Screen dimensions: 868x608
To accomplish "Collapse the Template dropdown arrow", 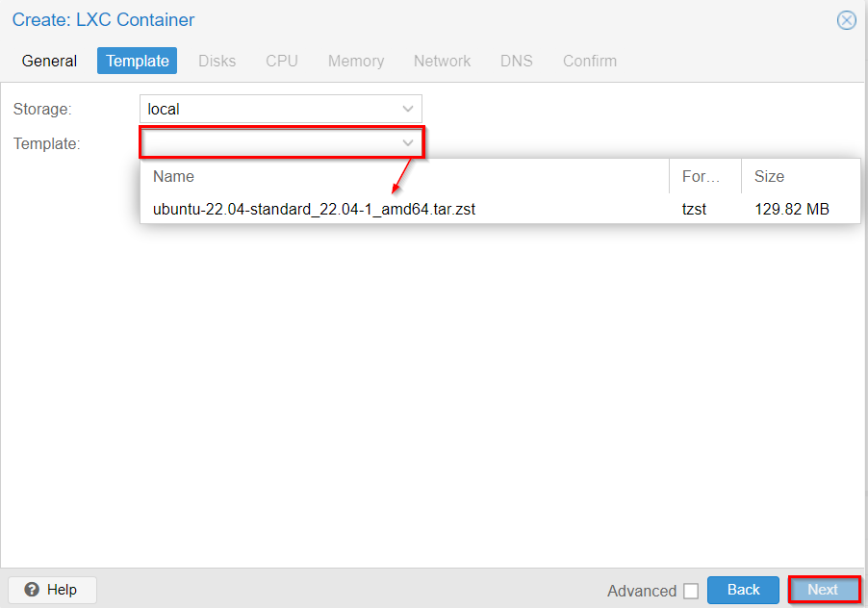I will tap(408, 143).
